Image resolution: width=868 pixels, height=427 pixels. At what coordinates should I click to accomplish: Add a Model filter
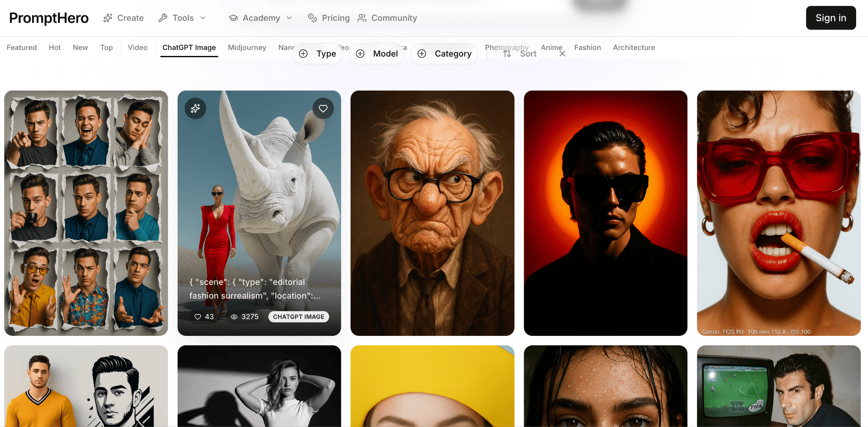pyautogui.click(x=377, y=54)
